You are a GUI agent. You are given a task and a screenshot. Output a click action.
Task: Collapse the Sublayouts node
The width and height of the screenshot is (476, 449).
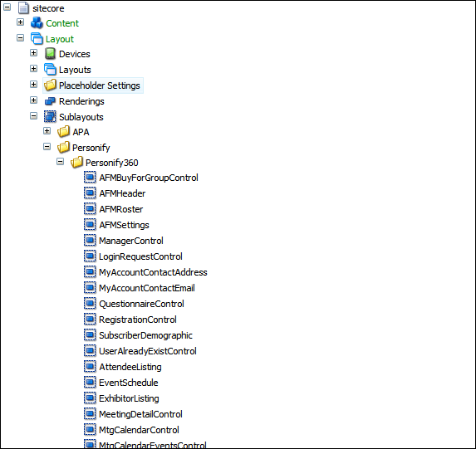tap(34, 116)
